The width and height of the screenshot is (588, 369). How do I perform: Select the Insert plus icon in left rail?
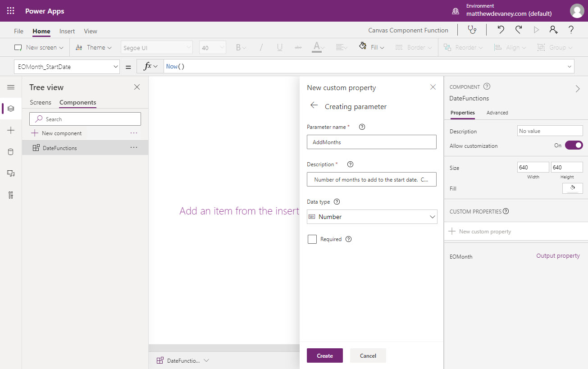click(x=11, y=130)
